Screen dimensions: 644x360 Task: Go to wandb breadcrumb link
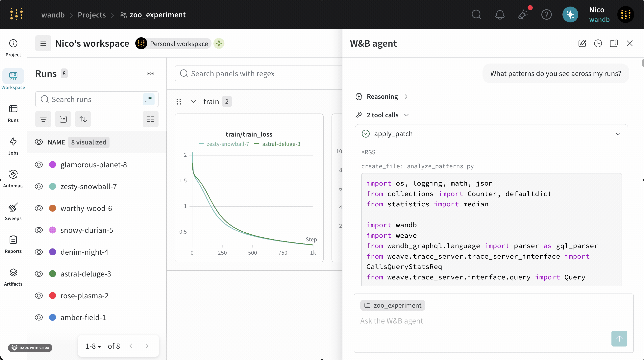click(53, 15)
